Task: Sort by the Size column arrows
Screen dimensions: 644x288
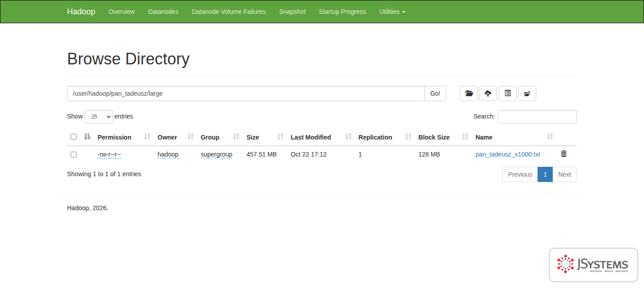Action: click(x=280, y=137)
